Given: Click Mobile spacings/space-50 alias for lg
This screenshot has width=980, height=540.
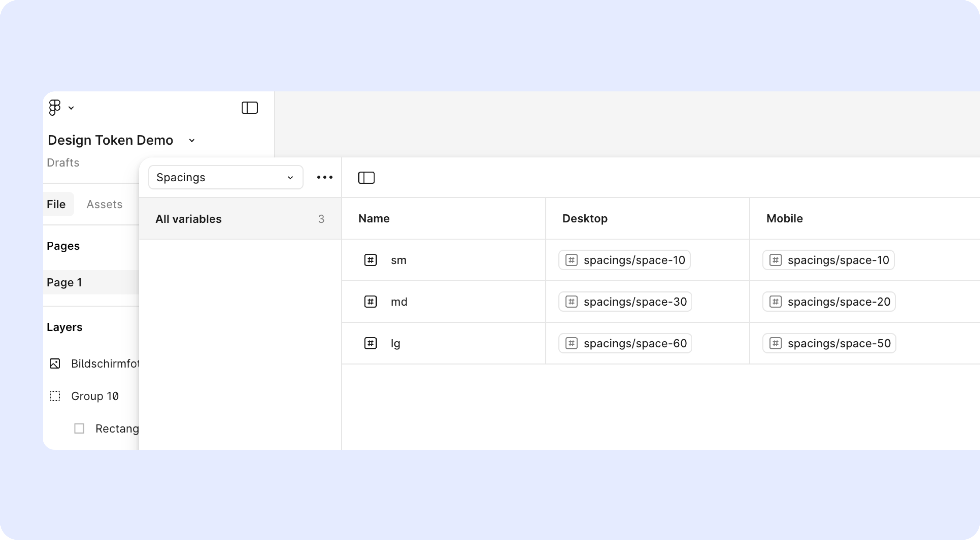Looking at the screenshot, I should coord(829,343).
